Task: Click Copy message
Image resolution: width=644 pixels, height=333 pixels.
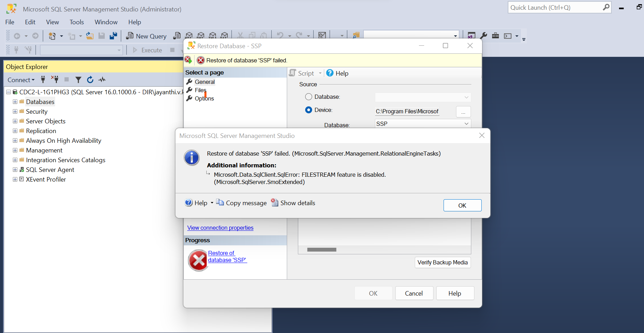Action: [241, 203]
